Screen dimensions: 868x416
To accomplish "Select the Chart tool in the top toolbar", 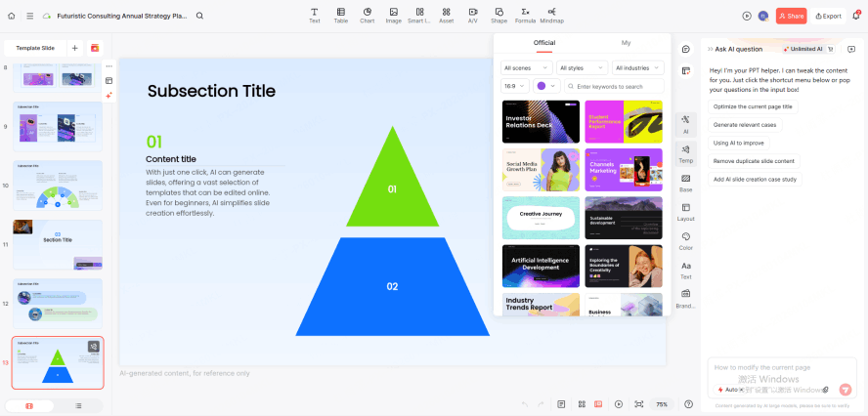I will tap(367, 15).
